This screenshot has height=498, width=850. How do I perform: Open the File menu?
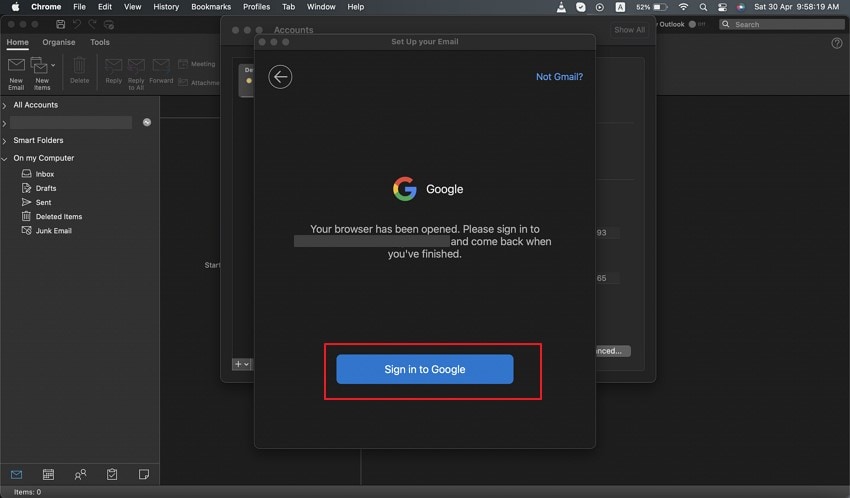click(80, 7)
